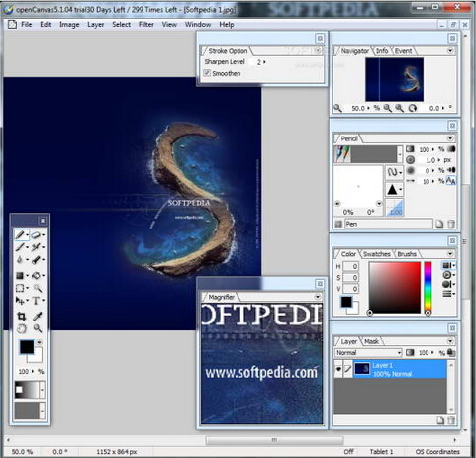Open the File menu
476x458 pixels.
pyautogui.click(x=27, y=24)
